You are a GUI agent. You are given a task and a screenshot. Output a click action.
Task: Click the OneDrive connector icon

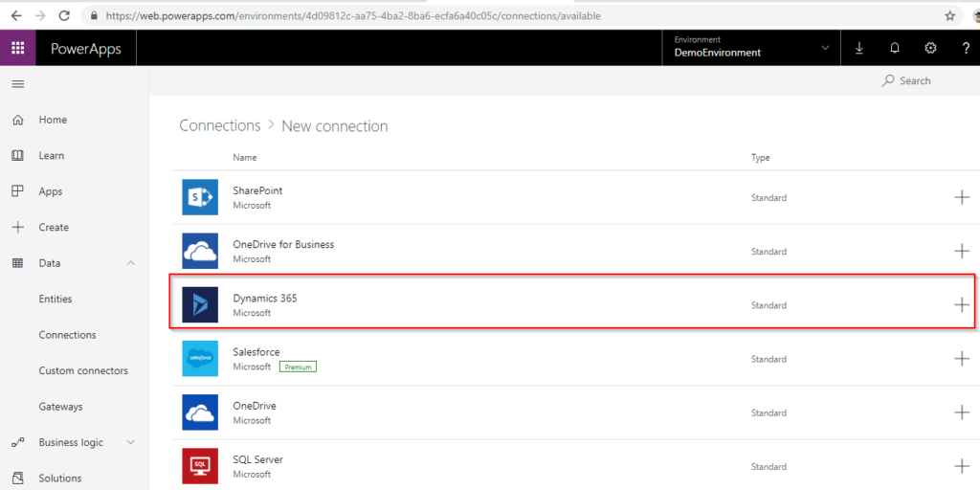pos(200,412)
